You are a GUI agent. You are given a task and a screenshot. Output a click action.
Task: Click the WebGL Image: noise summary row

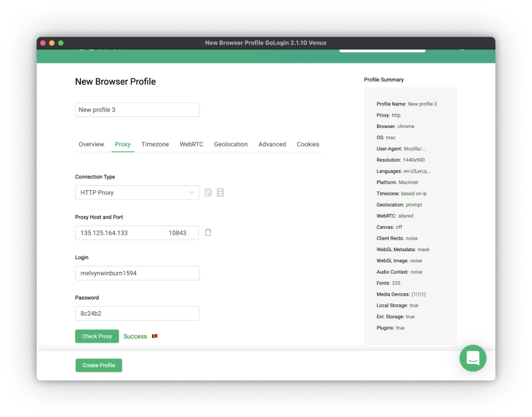click(x=399, y=261)
